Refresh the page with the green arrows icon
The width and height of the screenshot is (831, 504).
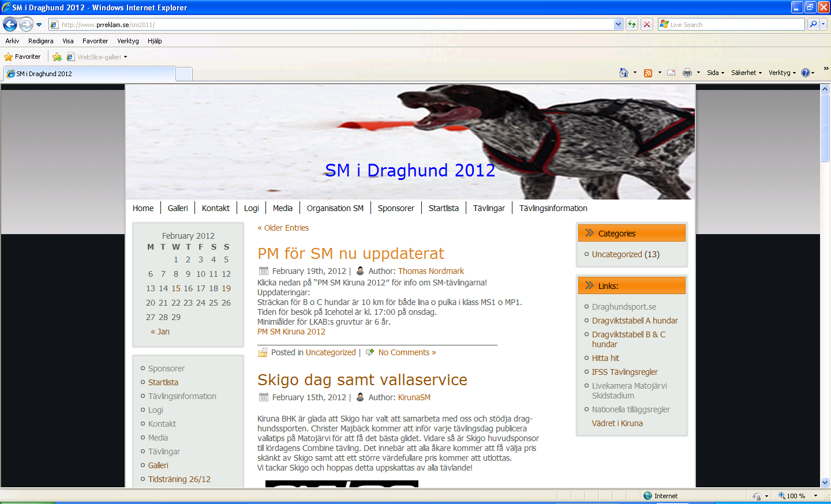click(632, 24)
